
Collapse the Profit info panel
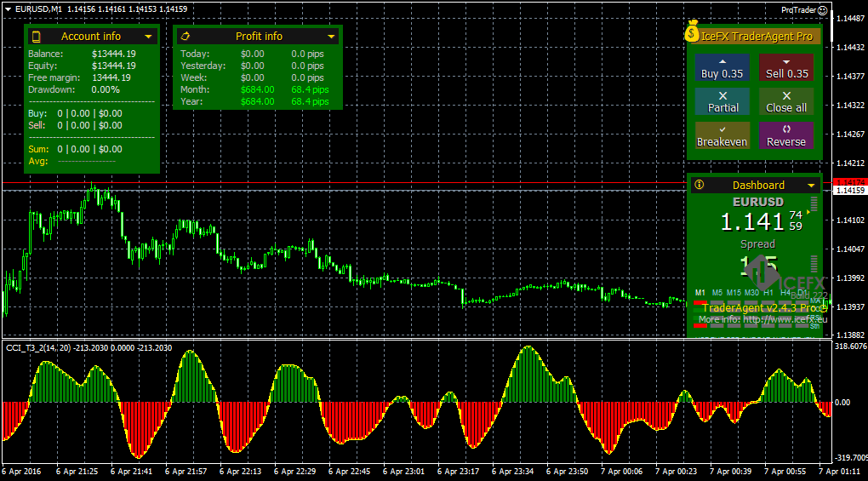point(331,37)
